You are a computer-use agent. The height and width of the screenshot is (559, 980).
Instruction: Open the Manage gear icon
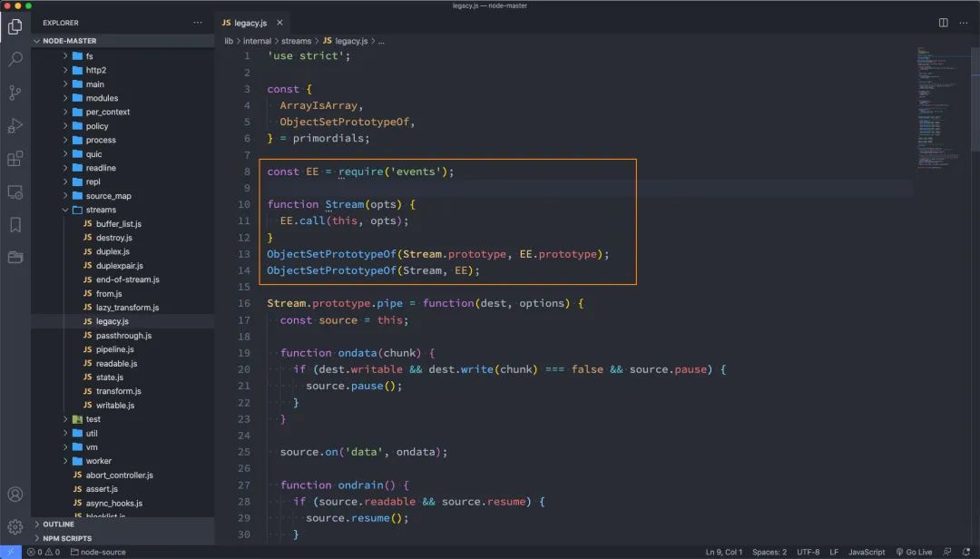[15, 527]
